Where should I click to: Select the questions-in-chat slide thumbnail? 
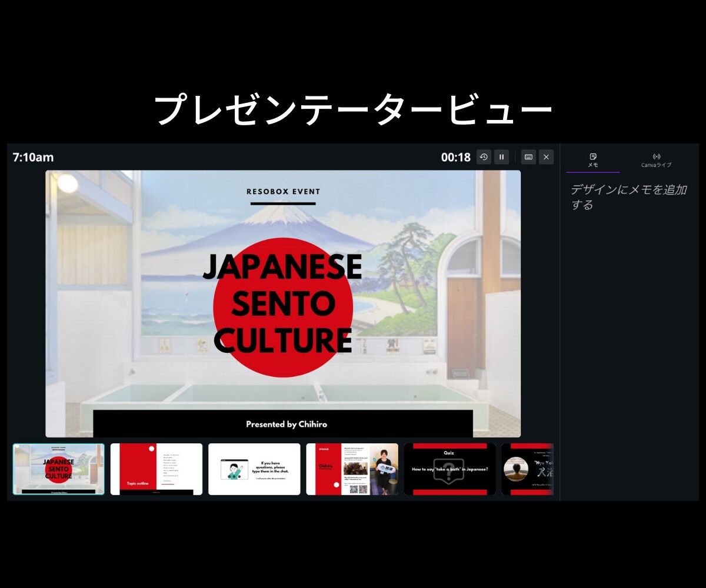254,469
